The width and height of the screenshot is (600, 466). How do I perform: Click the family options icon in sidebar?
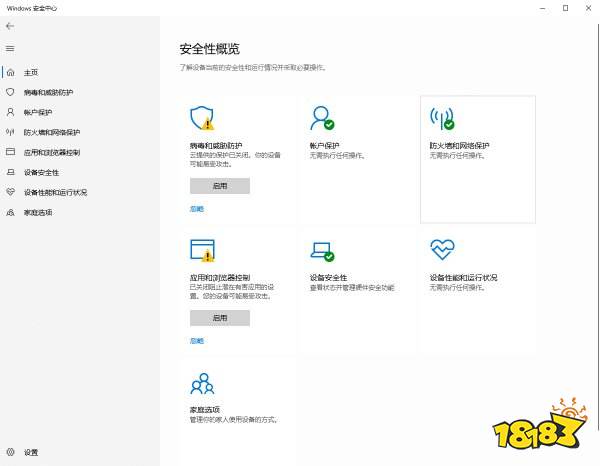(x=10, y=212)
